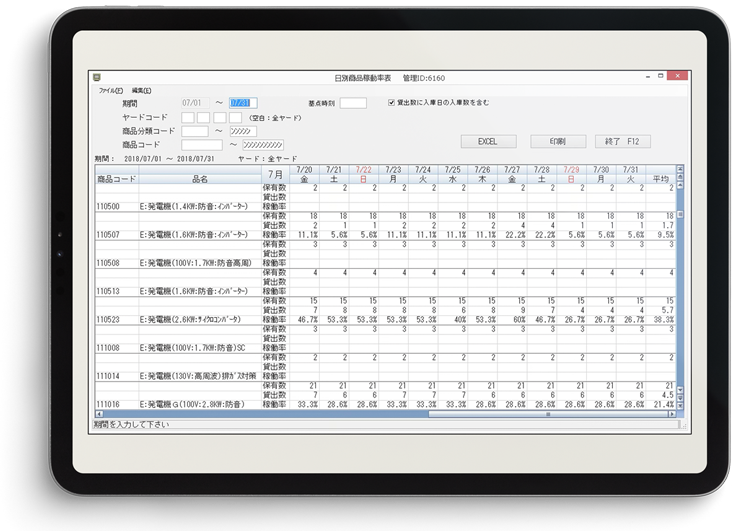Click the 商品コード end field

click(x=263, y=145)
